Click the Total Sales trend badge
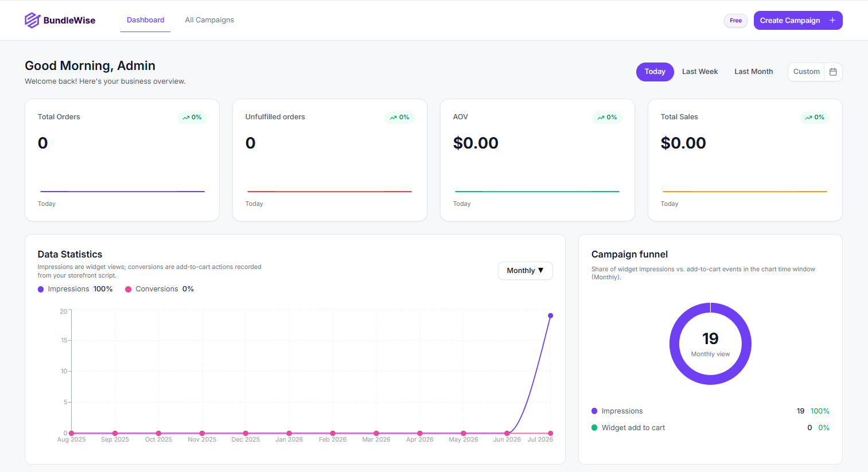The image size is (868, 472). click(x=815, y=118)
